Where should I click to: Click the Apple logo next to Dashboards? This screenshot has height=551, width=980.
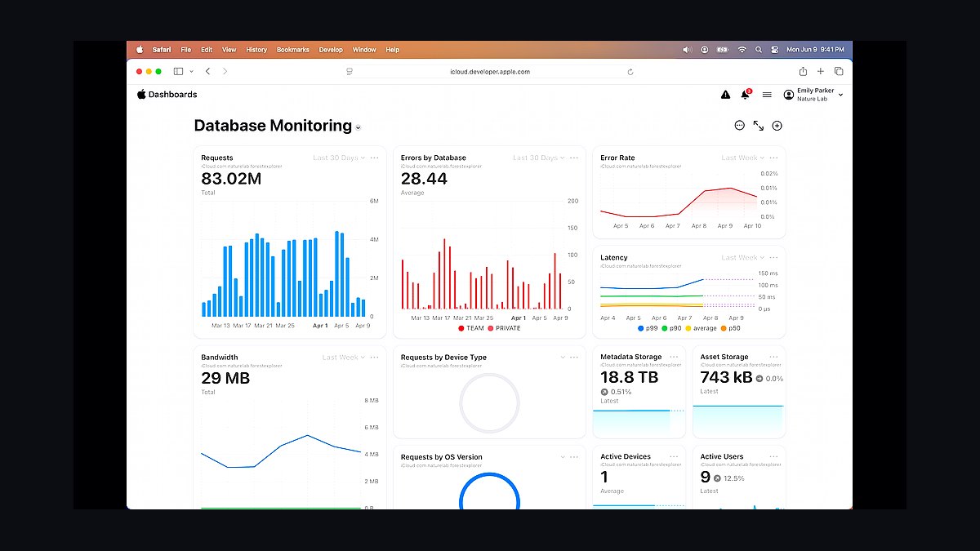141,94
